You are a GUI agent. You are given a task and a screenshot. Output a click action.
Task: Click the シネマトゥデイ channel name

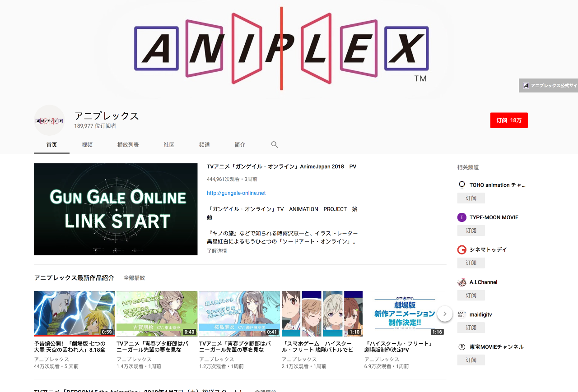[x=488, y=250]
